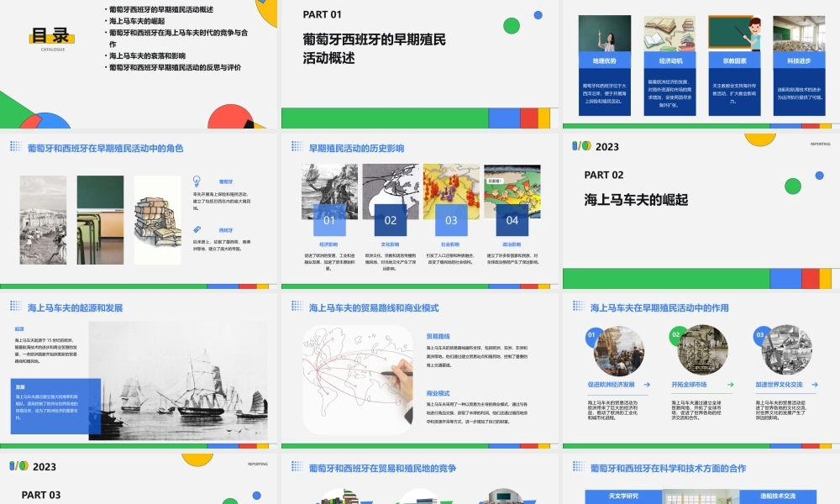Click the 宗教因素 card label
Screen dimensions: 840x504
[x=734, y=60]
